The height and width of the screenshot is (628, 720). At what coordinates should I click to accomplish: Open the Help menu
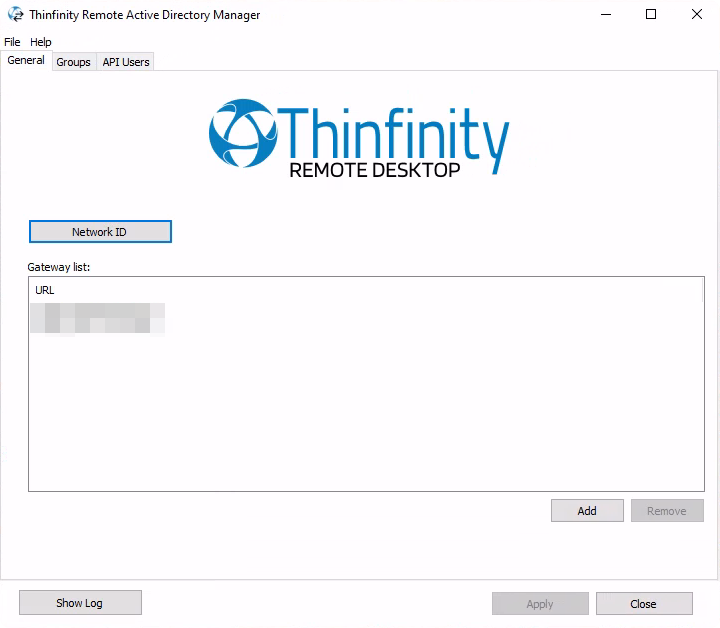[x=41, y=42]
